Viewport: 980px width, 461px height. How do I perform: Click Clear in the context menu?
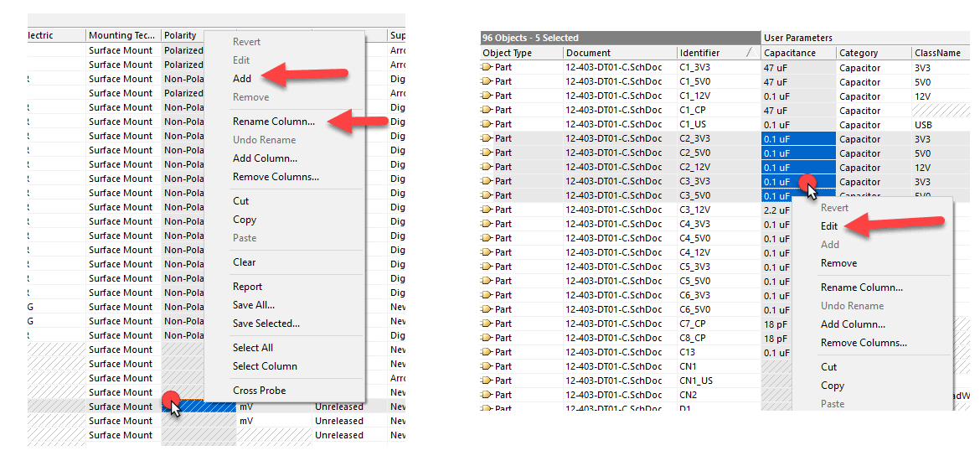tap(244, 262)
